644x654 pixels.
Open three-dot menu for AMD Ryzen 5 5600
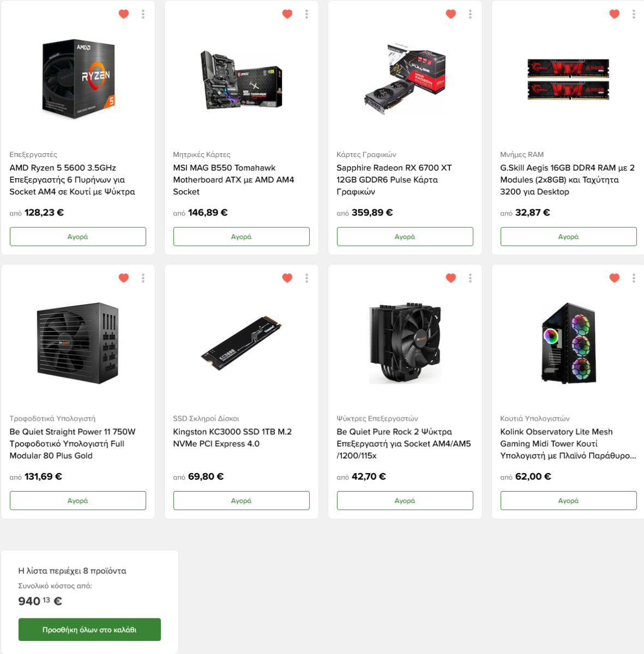143,14
